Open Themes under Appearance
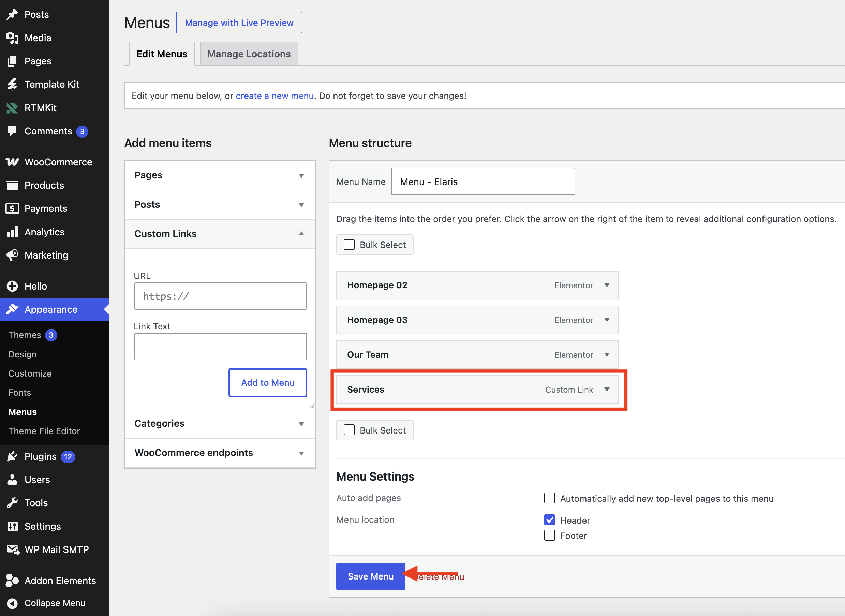The height and width of the screenshot is (616, 845). [25, 335]
